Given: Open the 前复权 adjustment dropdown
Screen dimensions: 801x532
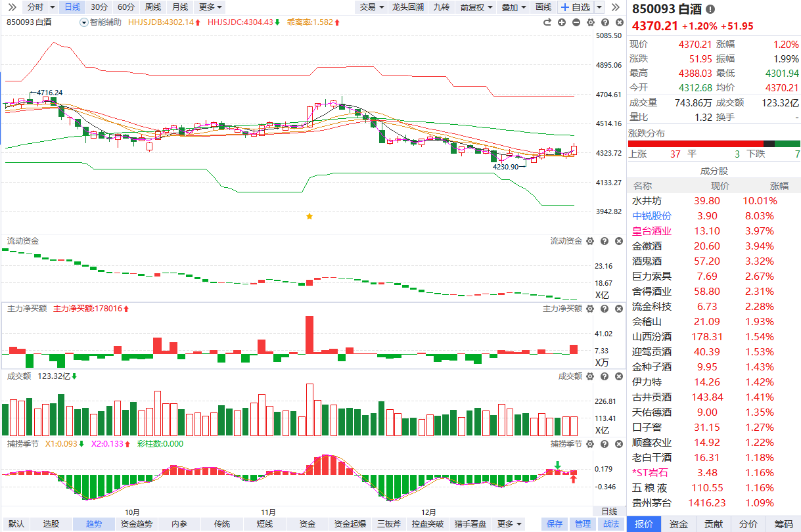Looking at the screenshot, I should (x=476, y=7).
